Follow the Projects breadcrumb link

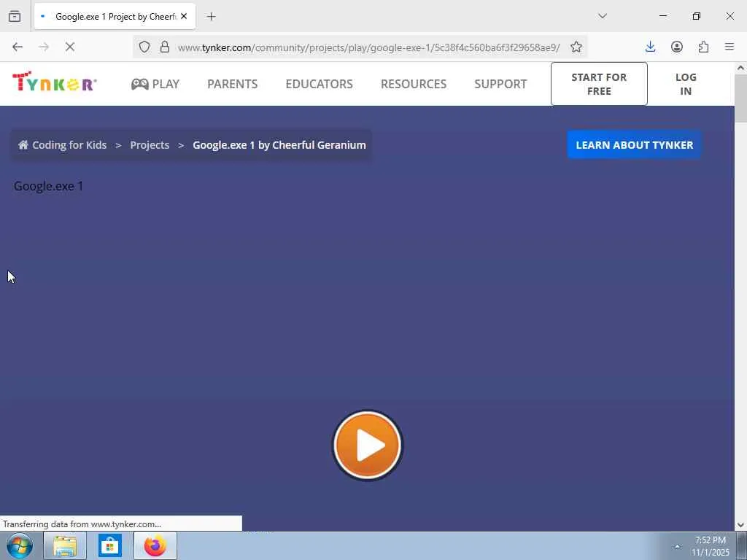pyautogui.click(x=150, y=145)
